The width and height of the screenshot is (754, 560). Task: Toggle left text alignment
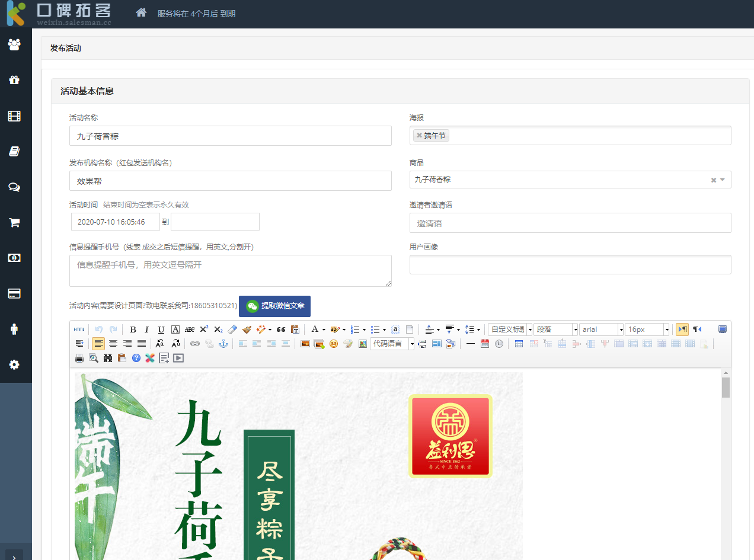(x=98, y=344)
